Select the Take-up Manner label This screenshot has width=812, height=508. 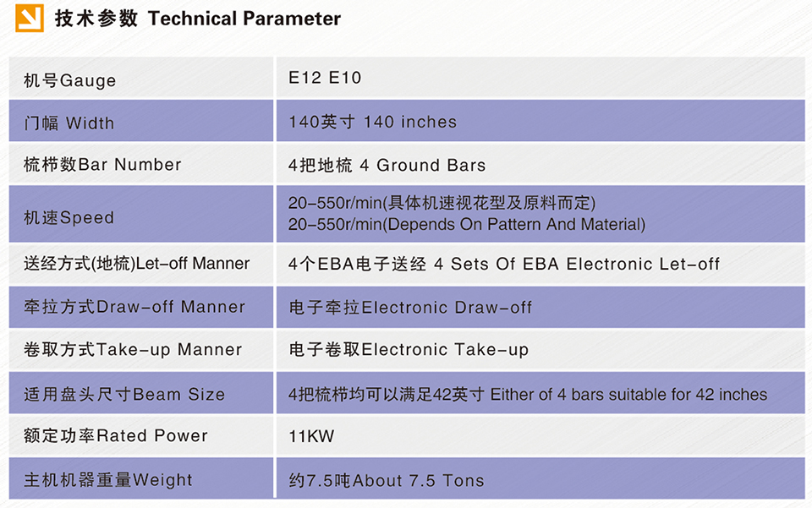click(x=133, y=350)
